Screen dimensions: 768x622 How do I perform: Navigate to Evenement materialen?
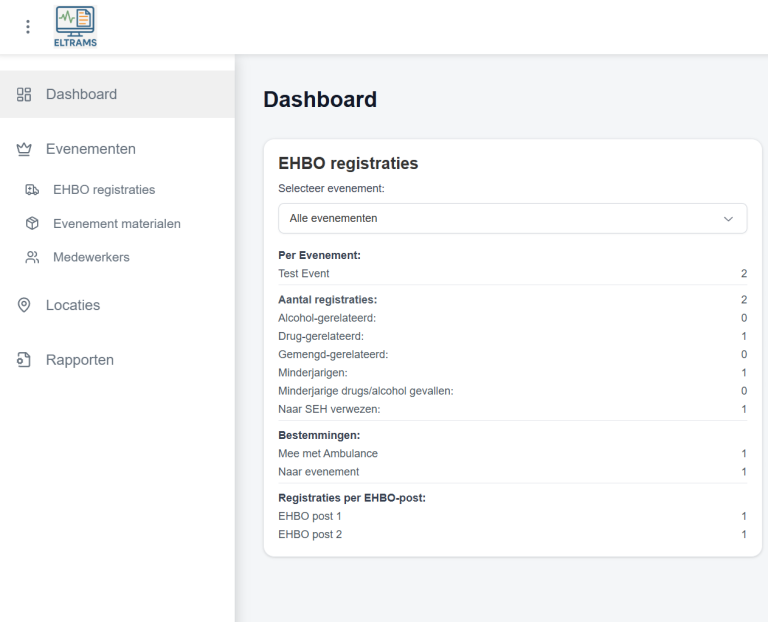116,224
